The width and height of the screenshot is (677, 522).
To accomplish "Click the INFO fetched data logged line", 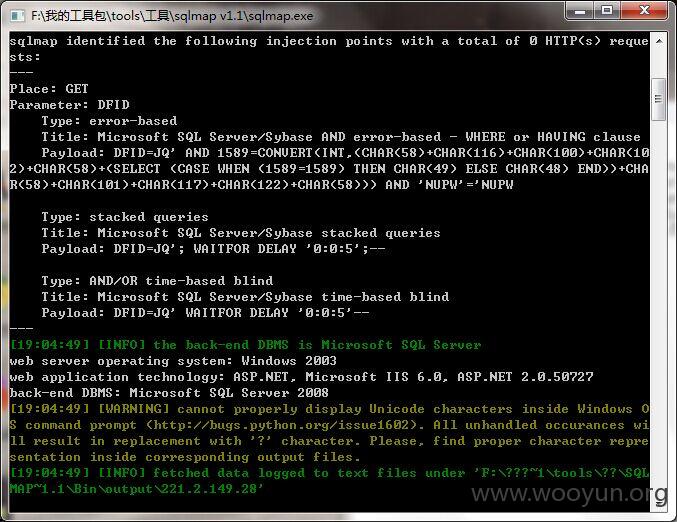I will pos(329,481).
